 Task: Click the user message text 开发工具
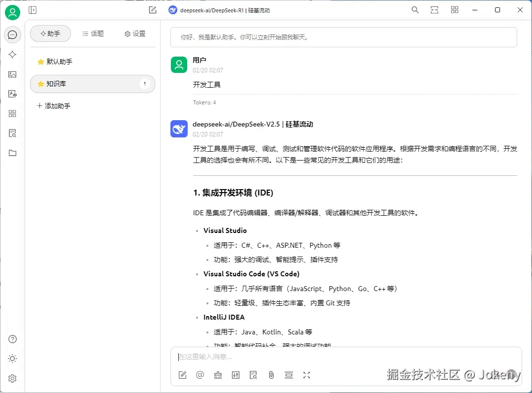coord(206,85)
